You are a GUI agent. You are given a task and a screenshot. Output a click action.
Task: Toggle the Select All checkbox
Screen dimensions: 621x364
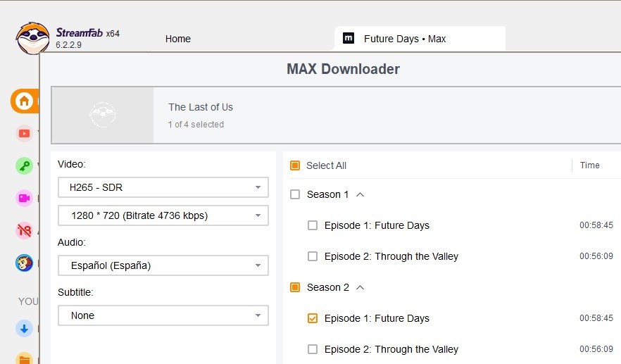tap(295, 165)
